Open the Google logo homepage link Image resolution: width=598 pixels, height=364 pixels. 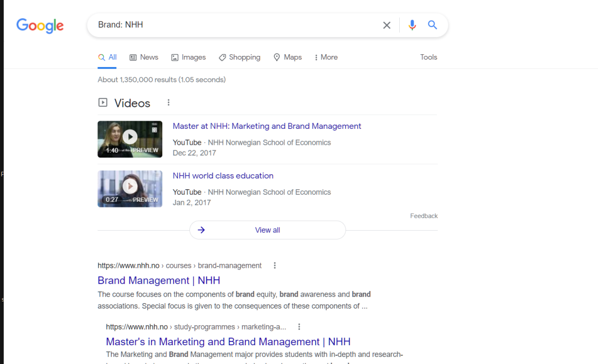[40, 25]
